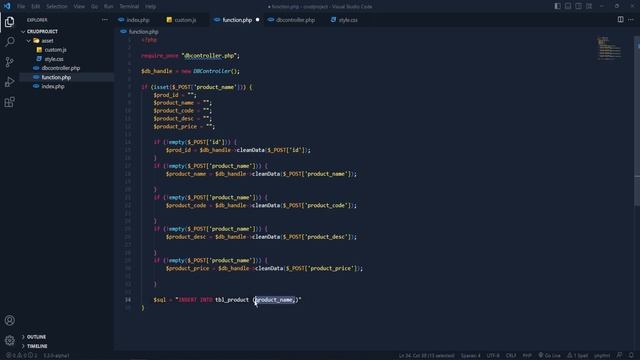Expand the OUTLINE section
Image resolution: width=640 pixels, height=360 pixels.
click(67, 337)
